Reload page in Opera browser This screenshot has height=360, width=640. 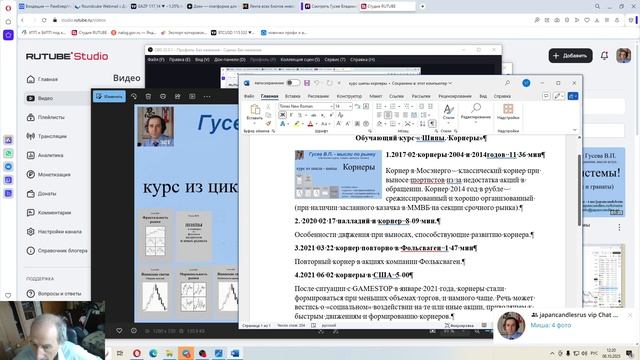(44, 20)
